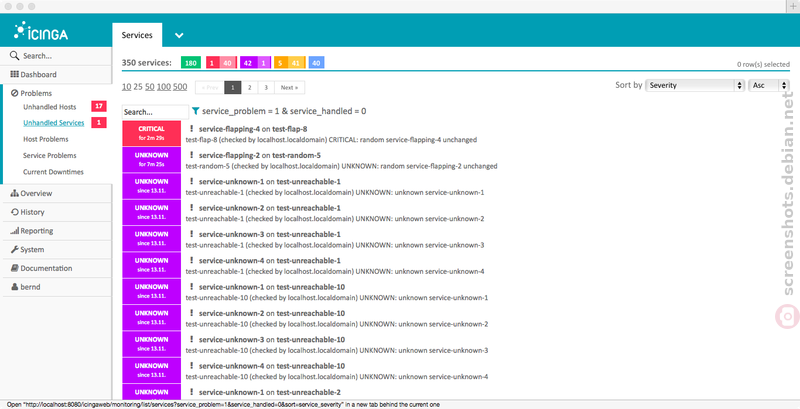
Task: Click the filter funnel icon
Action: tap(195, 111)
